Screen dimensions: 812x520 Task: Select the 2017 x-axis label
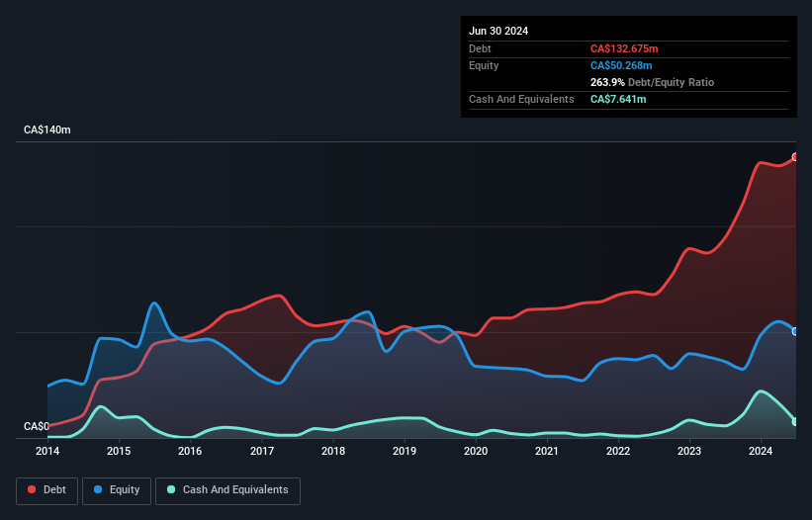261,451
